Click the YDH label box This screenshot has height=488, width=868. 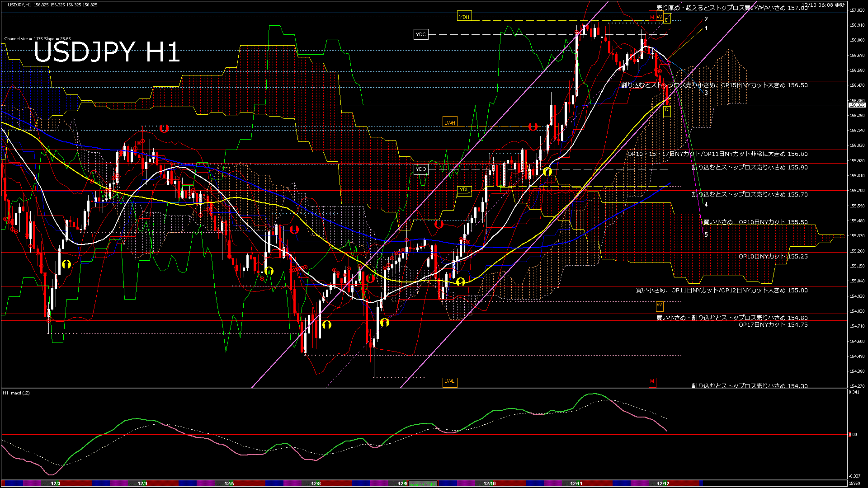465,16
